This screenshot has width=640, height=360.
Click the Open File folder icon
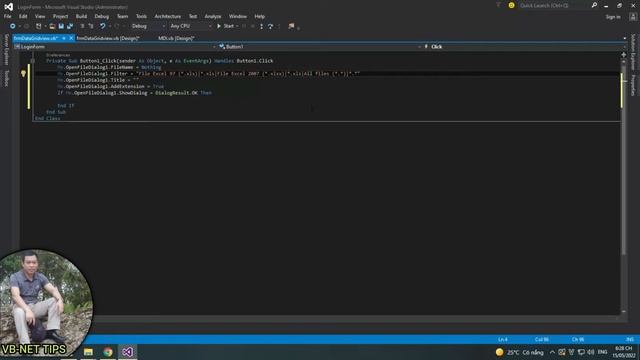52,26
